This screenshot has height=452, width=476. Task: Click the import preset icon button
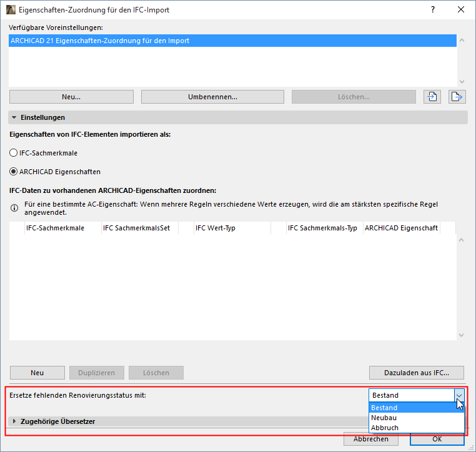pos(432,97)
